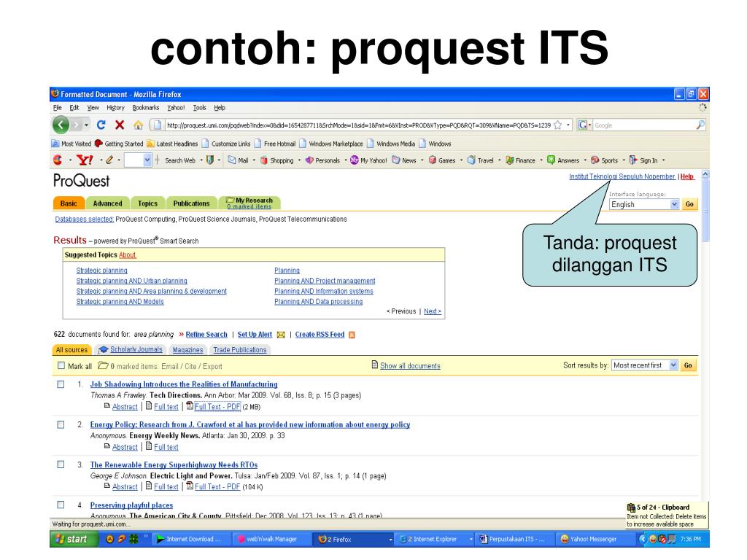The height and width of the screenshot is (560, 747).
Task: Open Yahoo Answers toolbar button
Action: point(563,160)
